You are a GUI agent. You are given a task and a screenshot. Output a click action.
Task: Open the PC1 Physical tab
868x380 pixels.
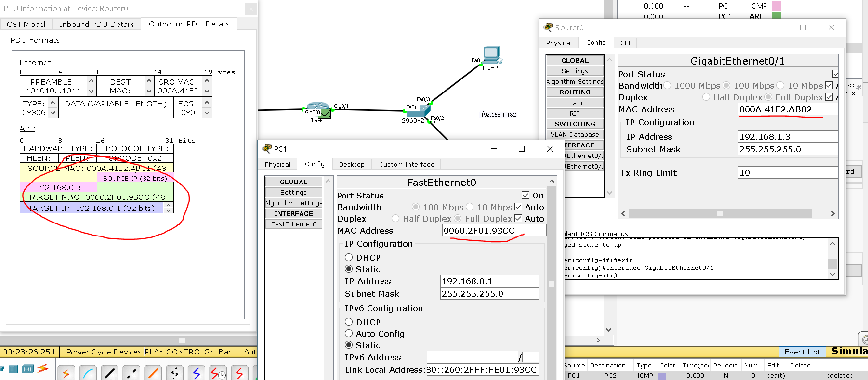coord(277,164)
